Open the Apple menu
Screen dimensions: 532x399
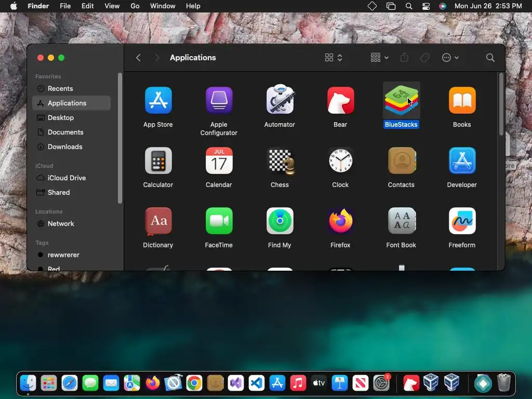(14, 6)
